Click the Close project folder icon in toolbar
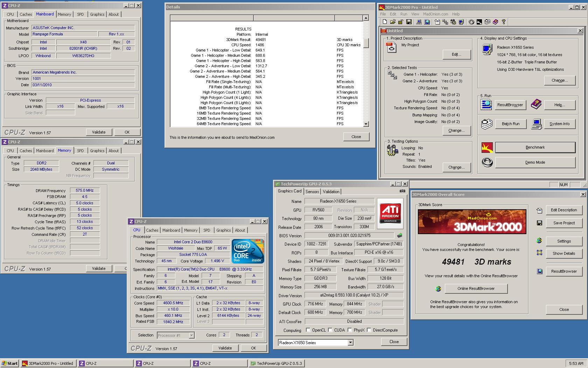The height and width of the screenshot is (368, 588). (401, 22)
